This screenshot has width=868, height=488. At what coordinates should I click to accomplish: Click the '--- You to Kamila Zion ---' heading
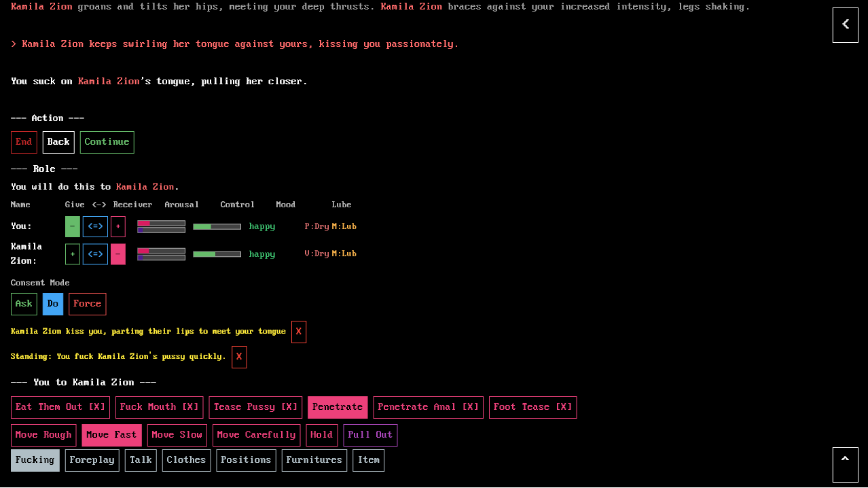84,383
